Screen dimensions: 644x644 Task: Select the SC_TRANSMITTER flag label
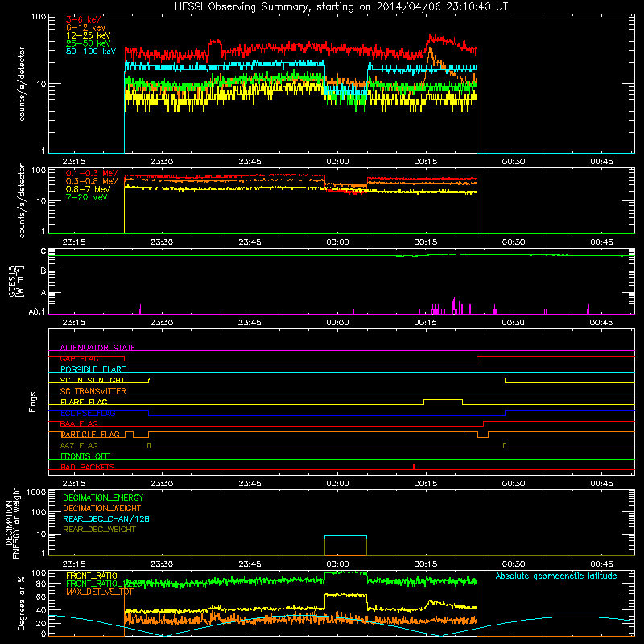93,391
